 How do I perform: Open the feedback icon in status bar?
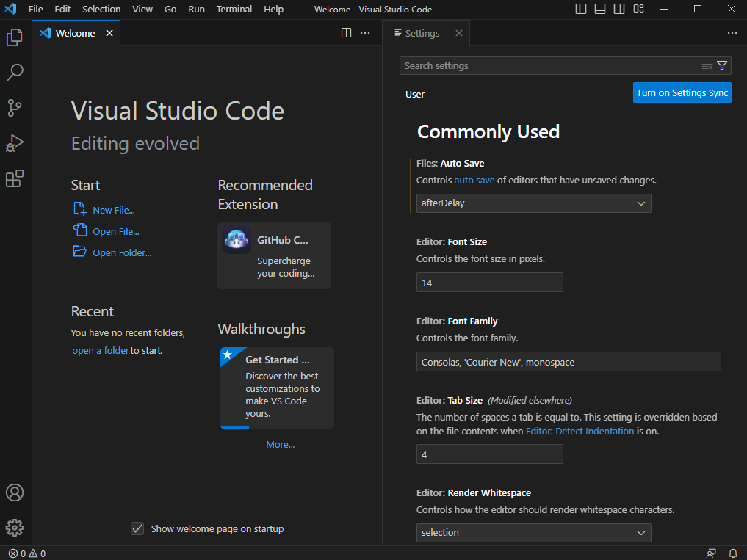711,553
